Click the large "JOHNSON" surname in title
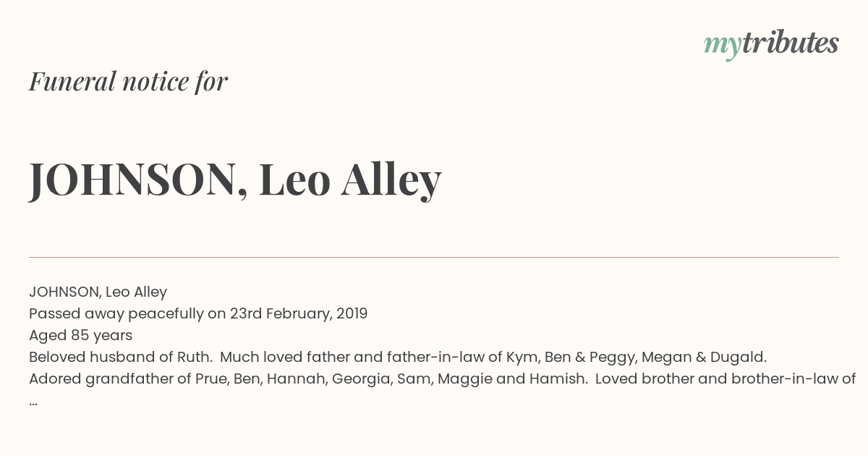This screenshot has width=868, height=456. click(x=139, y=180)
